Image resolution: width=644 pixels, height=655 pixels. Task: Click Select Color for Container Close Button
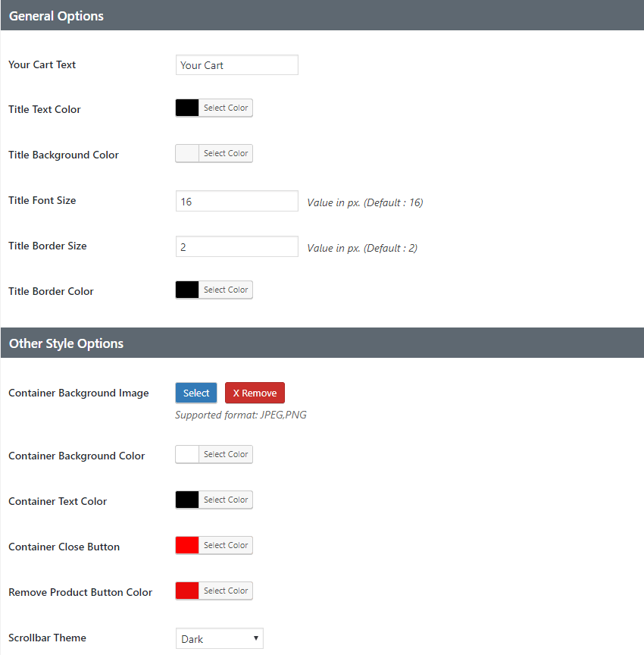tap(225, 545)
